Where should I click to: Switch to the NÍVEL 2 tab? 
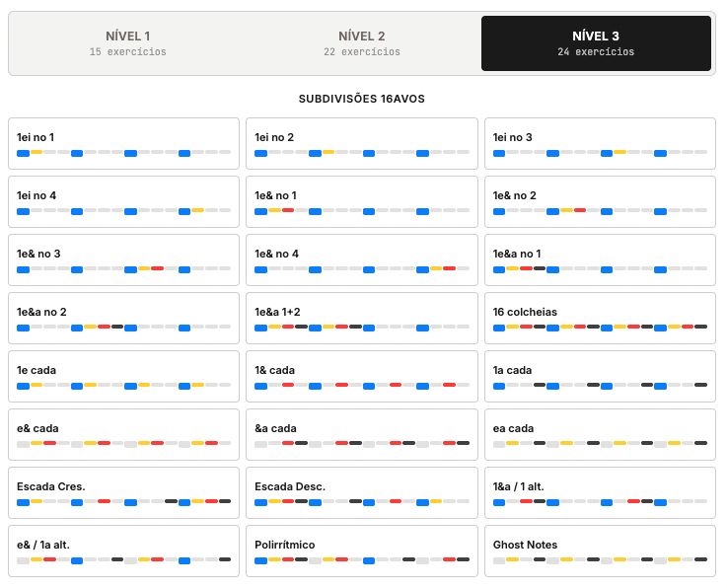pyautogui.click(x=362, y=43)
